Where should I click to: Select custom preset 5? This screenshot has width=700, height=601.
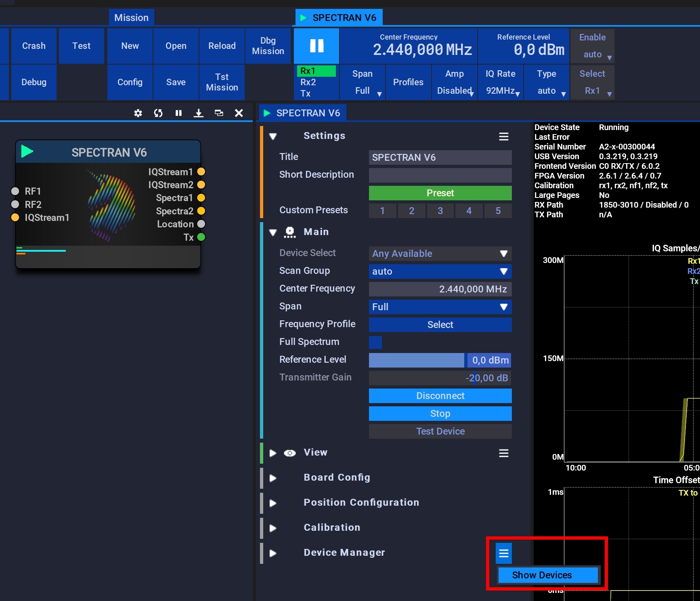(498, 211)
